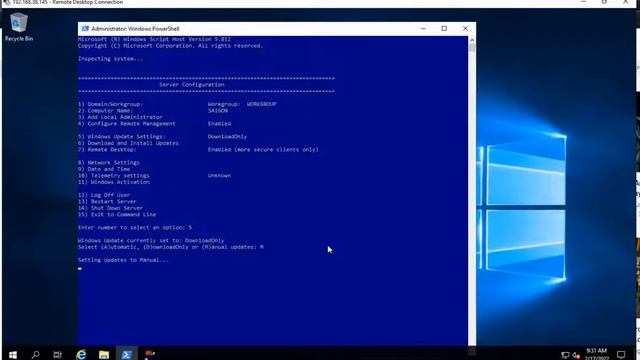
Task: Click the volume tray icon
Action: click(576, 355)
